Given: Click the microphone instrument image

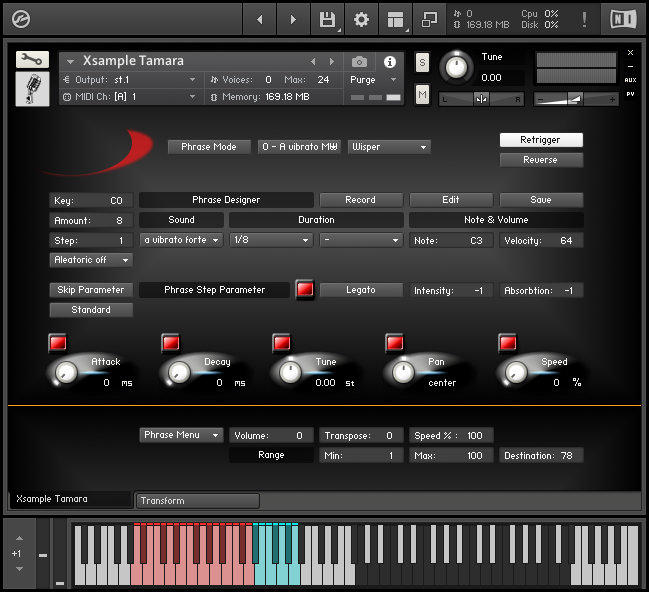Looking at the screenshot, I should point(32,89).
